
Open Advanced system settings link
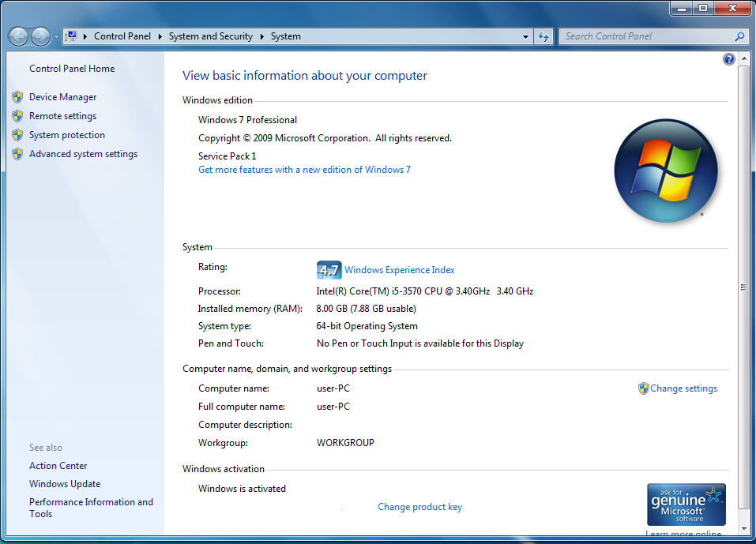pos(84,154)
